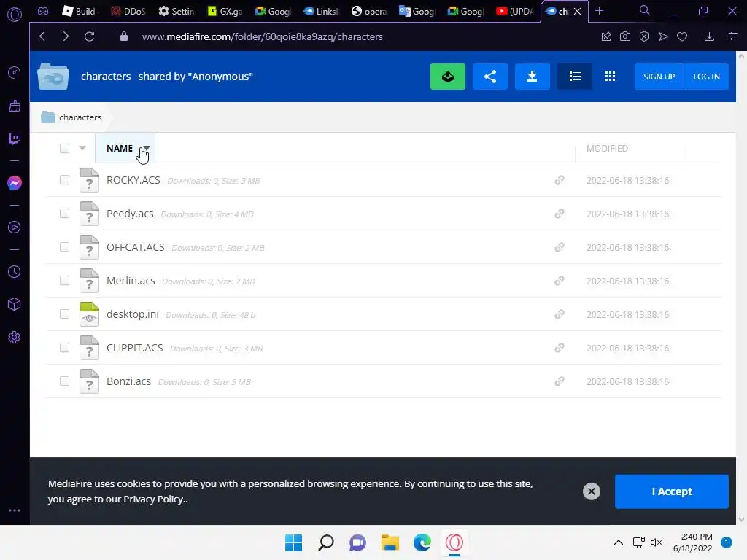Screen dimensions: 747x560
Task: Copy link icon for ROCKY.ACS
Action: click(x=560, y=180)
